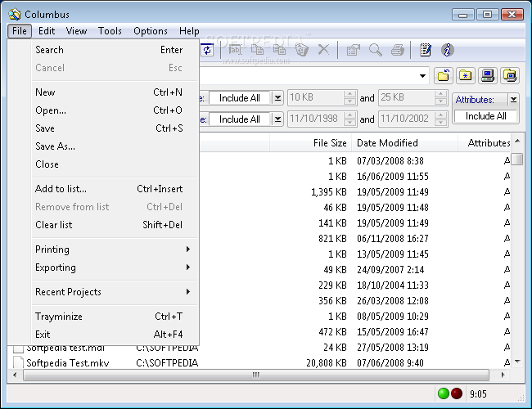The image size is (532, 409).
Task: Select the 1,395 KB file size cell
Action: click(x=329, y=192)
